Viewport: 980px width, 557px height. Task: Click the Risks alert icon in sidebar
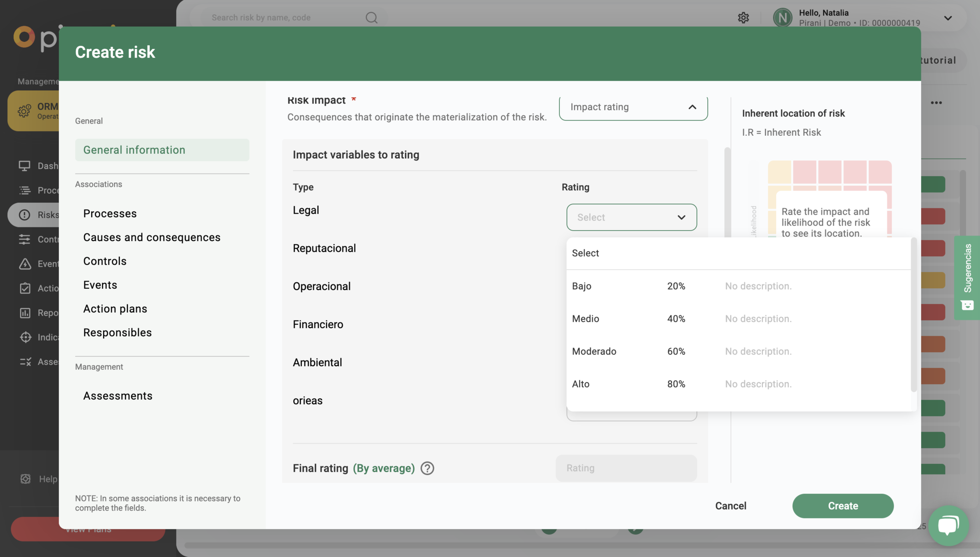[25, 215]
